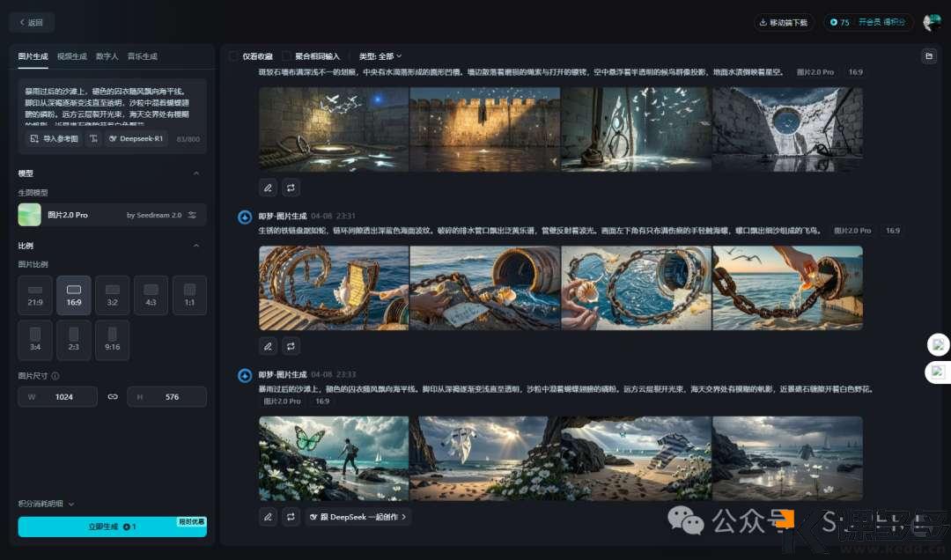Collapse the 模型 section
The image size is (951, 560).
point(197,173)
